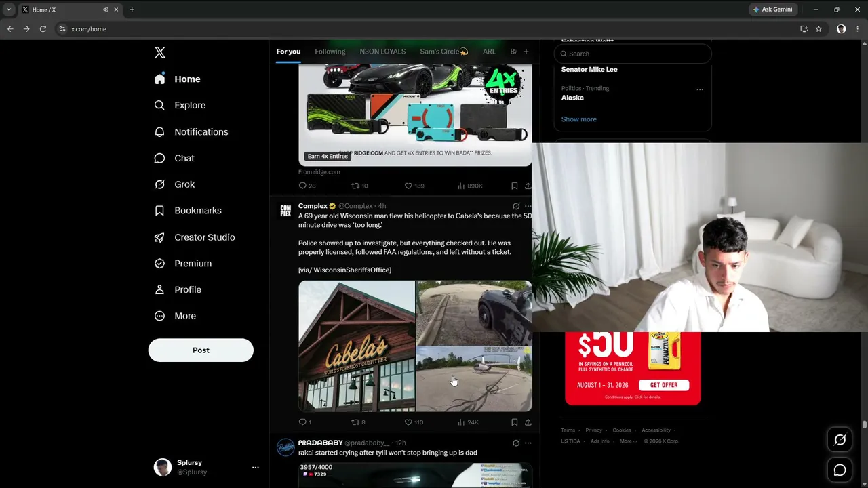Go to the Premium page
This screenshot has height=488, width=868.
pyautogui.click(x=183, y=264)
